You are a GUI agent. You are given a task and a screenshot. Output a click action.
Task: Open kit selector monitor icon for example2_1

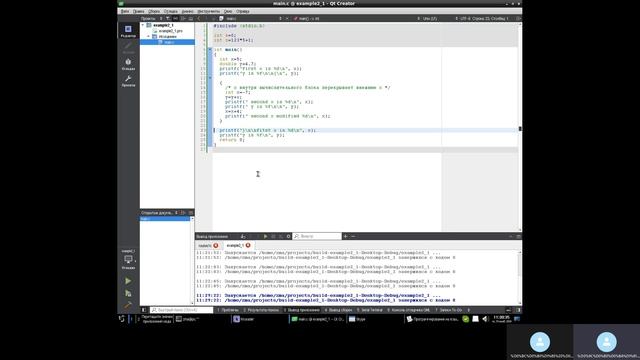click(x=128, y=259)
